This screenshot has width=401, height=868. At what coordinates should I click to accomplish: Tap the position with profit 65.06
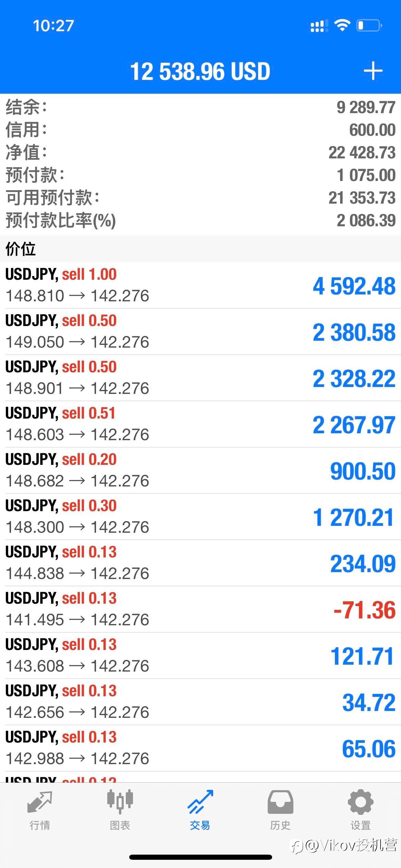pos(200,748)
